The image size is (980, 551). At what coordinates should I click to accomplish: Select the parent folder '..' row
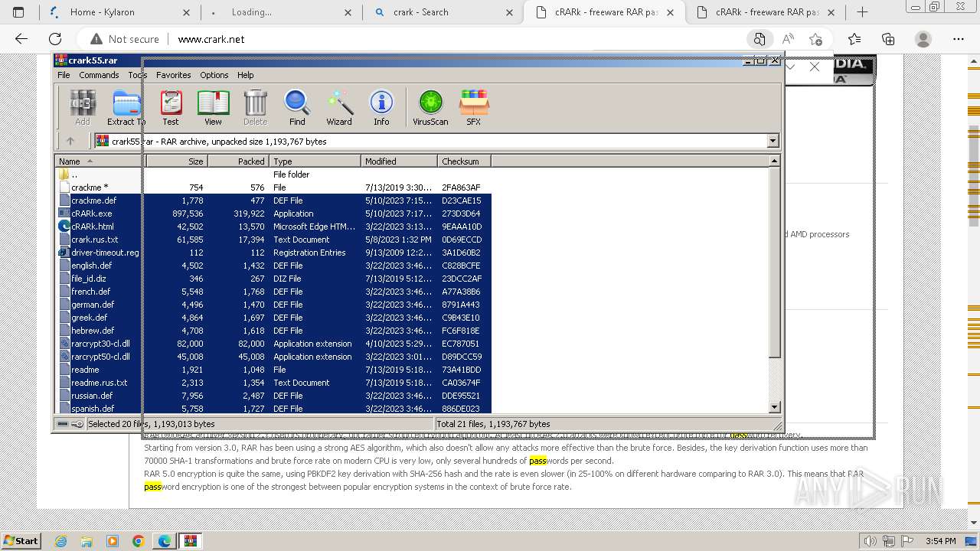[274, 174]
